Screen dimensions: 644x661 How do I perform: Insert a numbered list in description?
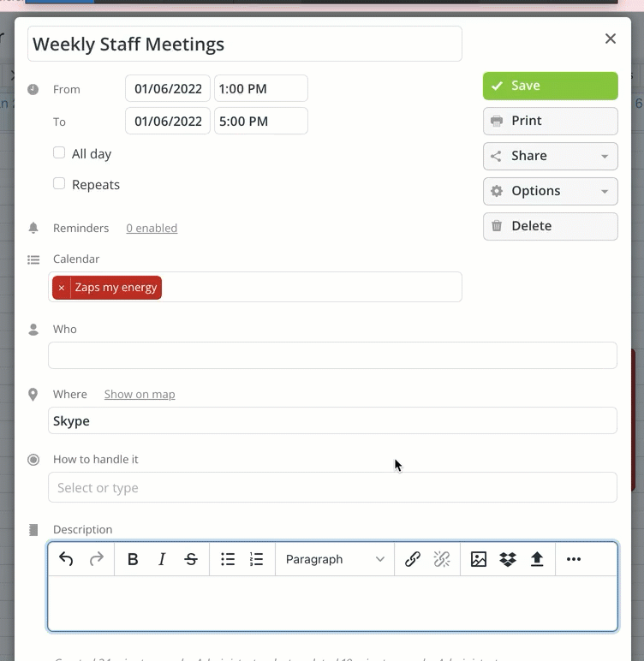coord(256,559)
